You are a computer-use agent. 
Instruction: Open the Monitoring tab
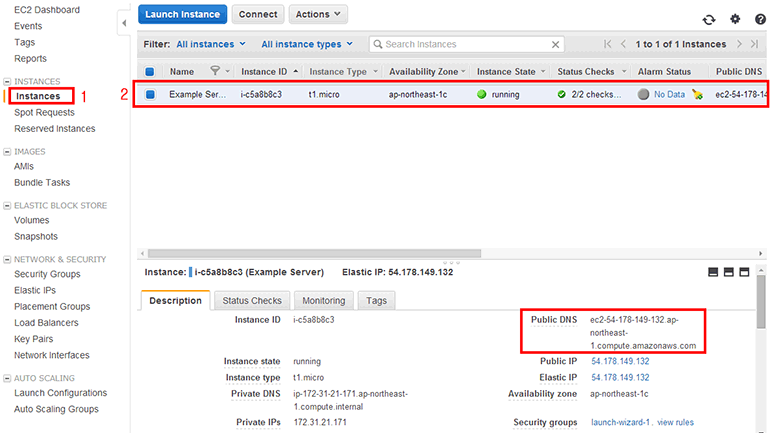click(x=323, y=300)
